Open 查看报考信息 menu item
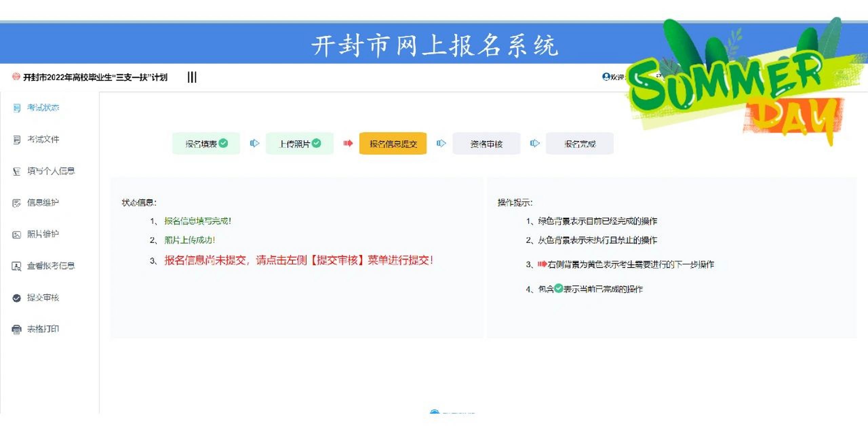The width and height of the screenshot is (868, 434). [x=51, y=266]
